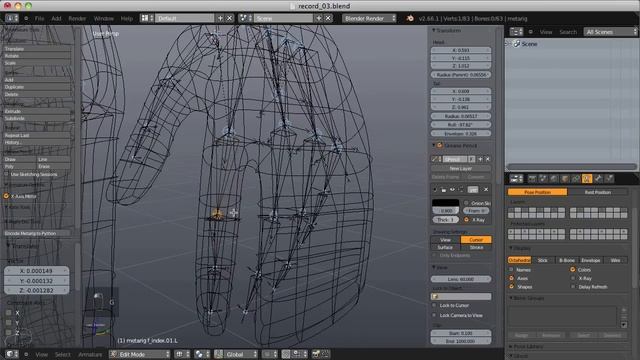Delete the Default screen layout
Image resolution: width=640 pixels, height=360 pixels.
229,18
